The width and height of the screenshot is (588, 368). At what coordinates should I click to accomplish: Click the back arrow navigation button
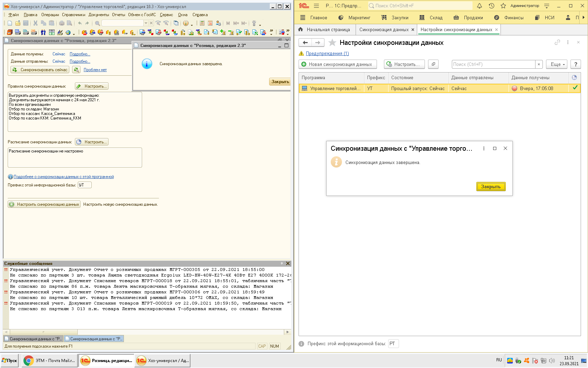click(x=305, y=43)
